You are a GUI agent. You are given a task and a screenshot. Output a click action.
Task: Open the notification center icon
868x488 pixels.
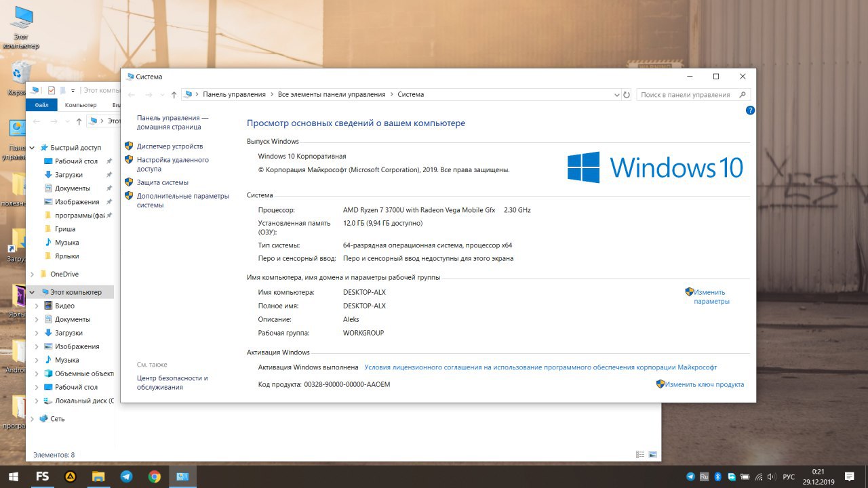pos(849,476)
